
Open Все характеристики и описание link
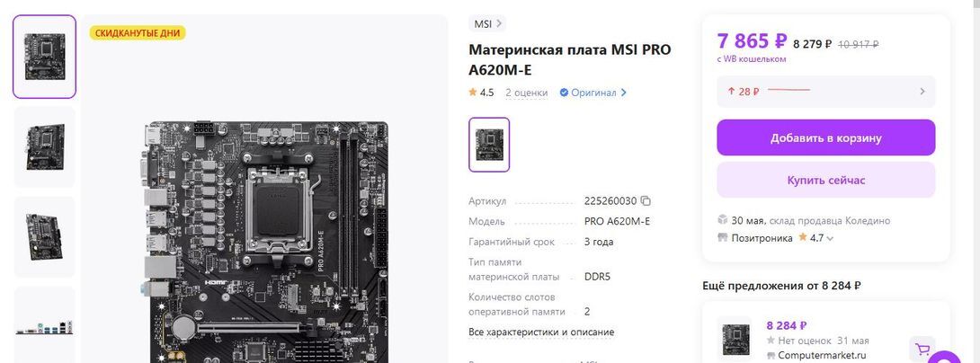(541, 332)
